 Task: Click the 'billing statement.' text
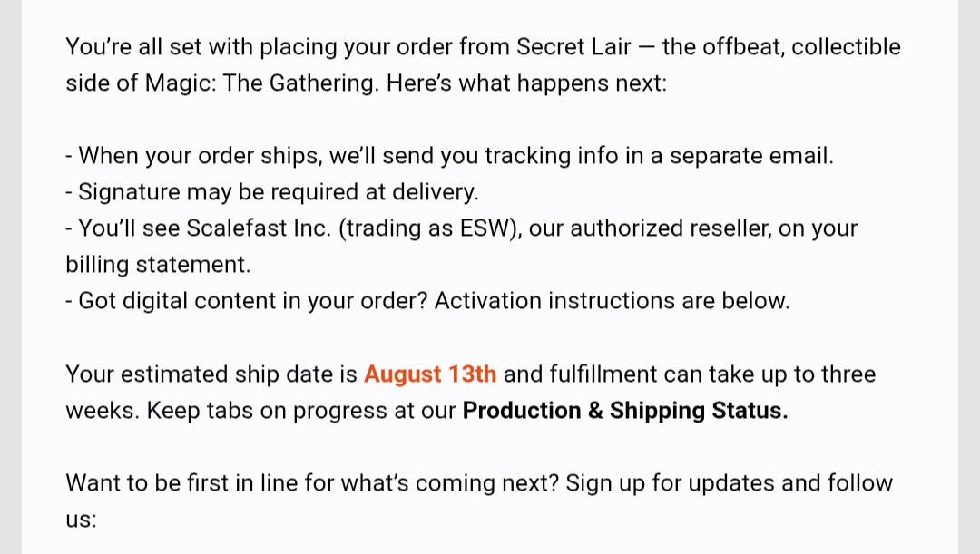[158, 265]
